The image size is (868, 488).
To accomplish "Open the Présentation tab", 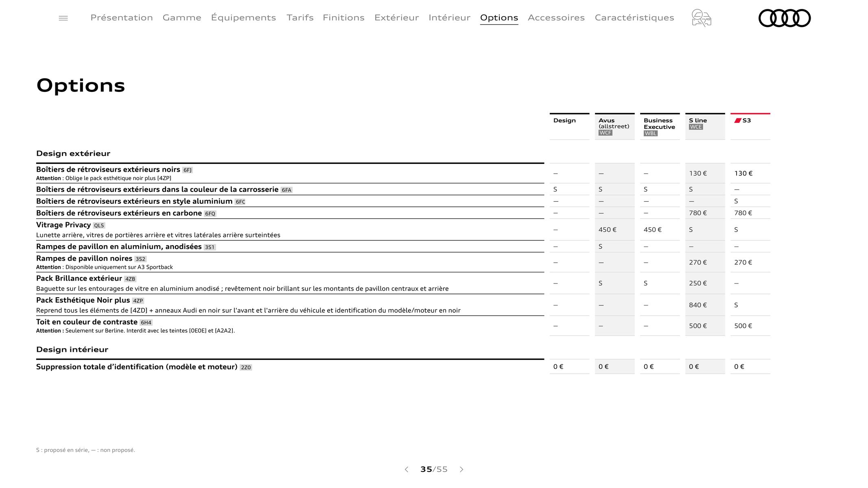I will [x=122, y=17].
